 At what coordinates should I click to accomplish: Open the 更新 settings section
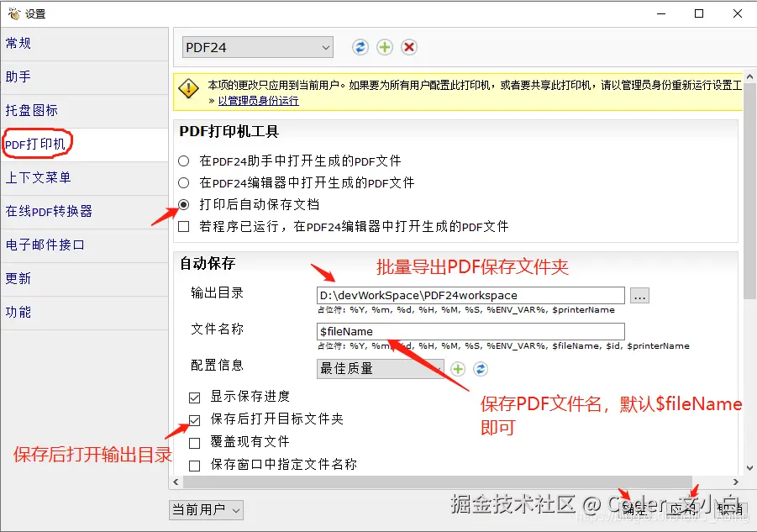click(85, 278)
